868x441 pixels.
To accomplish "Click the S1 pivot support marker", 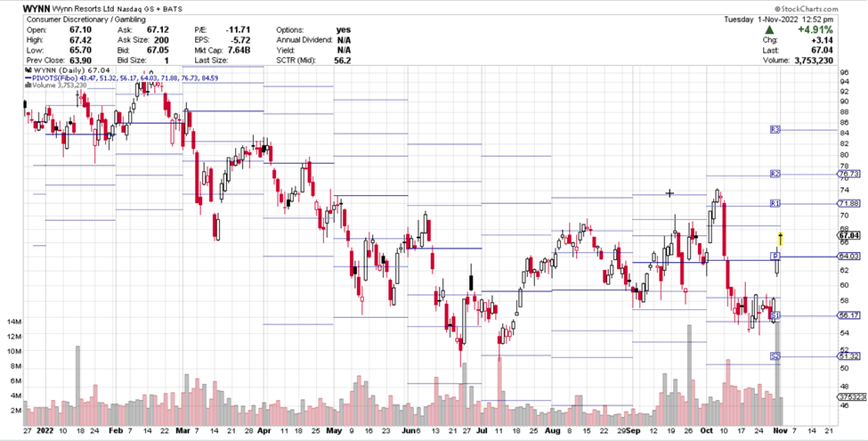I will pyautogui.click(x=775, y=315).
